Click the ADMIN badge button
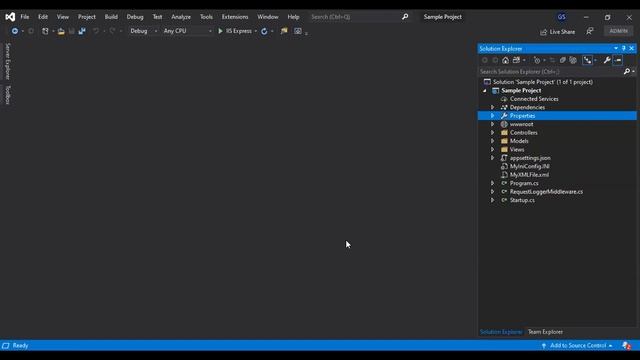This screenshot has height=360, width=640. 618,31
